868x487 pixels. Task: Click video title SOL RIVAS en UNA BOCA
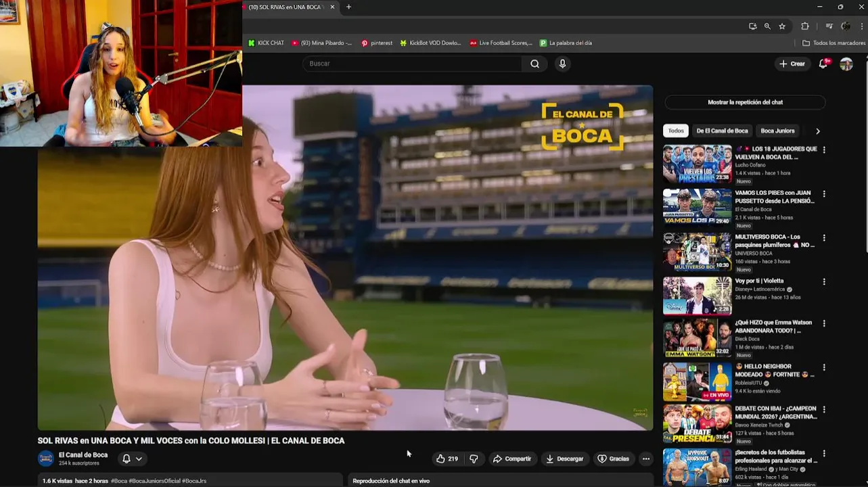point(191,440)
